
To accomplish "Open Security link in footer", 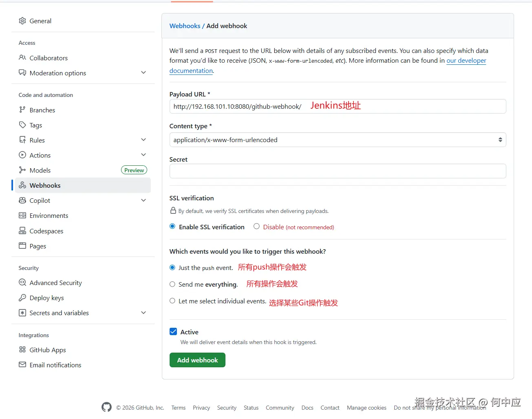I will click(227, 408).
